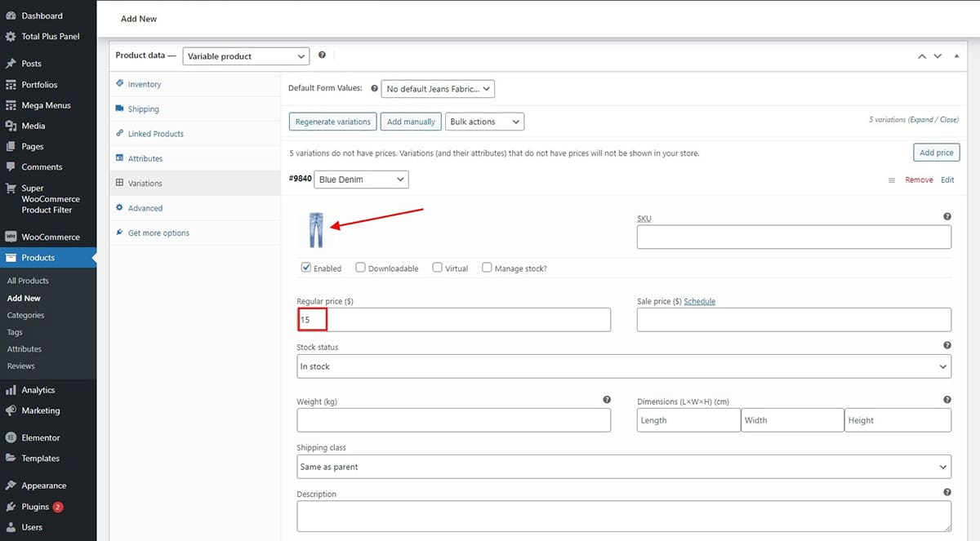Click the Regenerate variations button
The height and width of the screenshot is (541, 980).
[332, 122]
